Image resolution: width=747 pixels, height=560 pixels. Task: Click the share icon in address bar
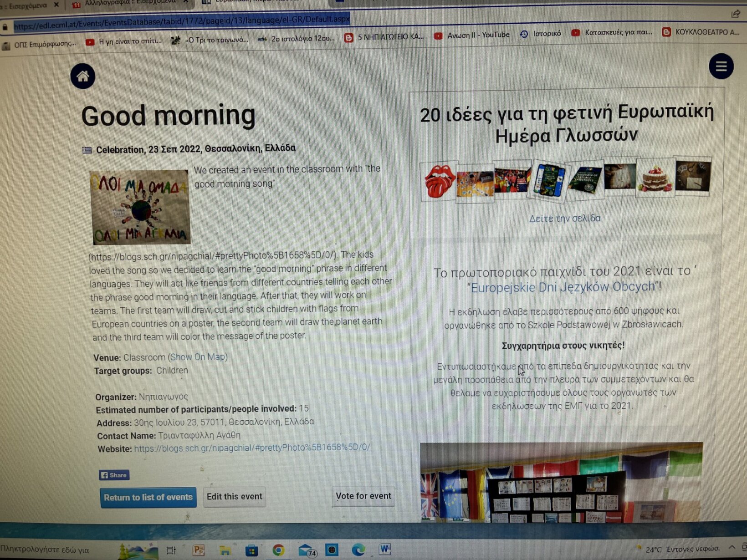pos(736,15)
